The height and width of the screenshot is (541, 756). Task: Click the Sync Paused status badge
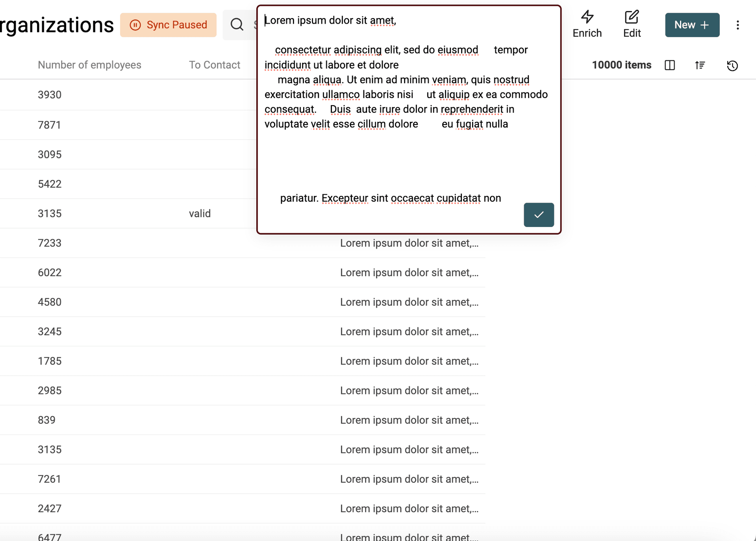pyautogui.click(x=168, y=25)
